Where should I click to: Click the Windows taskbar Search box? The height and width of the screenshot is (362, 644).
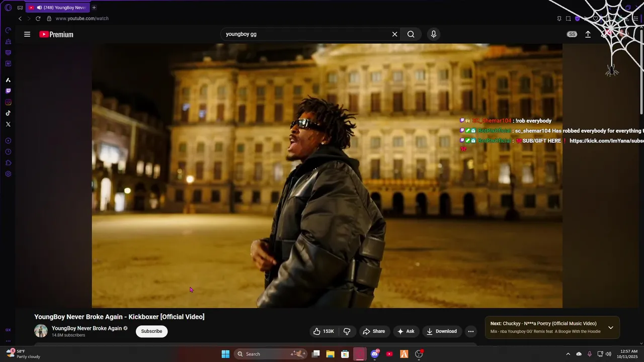tap(271, 354)
